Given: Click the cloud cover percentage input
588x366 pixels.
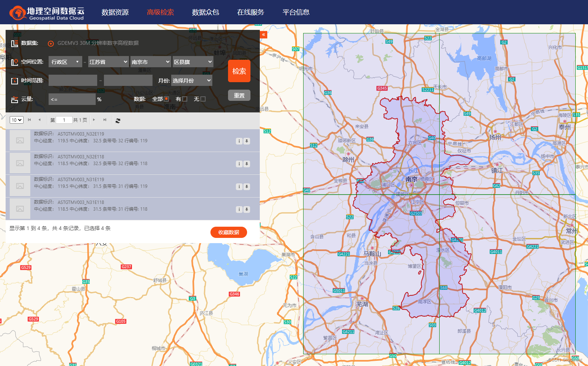Looking at the screenshot, I should coord(72,99).
